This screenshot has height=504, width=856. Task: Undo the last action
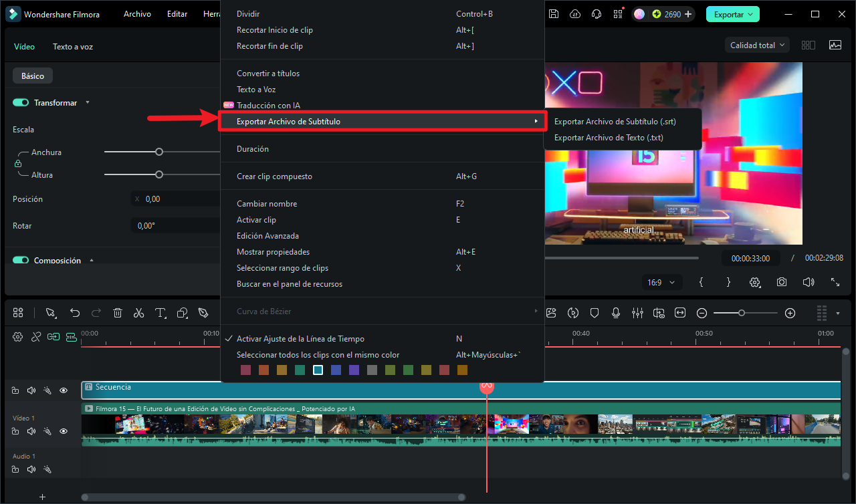click(75, 313)
